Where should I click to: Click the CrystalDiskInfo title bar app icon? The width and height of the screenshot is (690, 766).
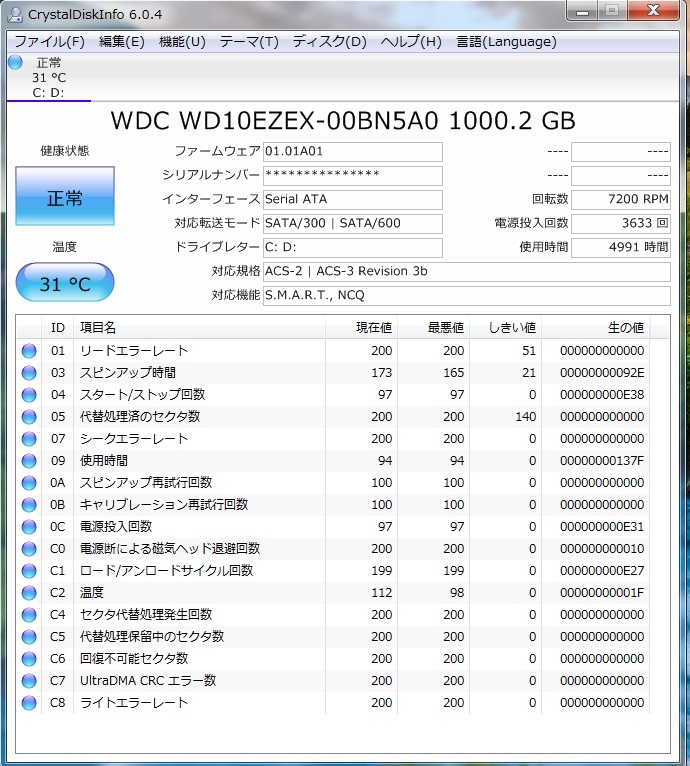point(16,15)
